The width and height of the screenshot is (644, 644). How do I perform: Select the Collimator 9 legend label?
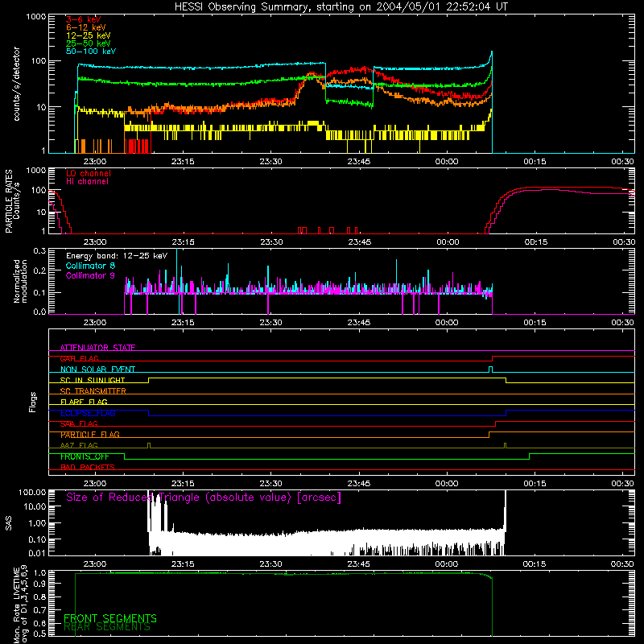(x=90, y=275)
